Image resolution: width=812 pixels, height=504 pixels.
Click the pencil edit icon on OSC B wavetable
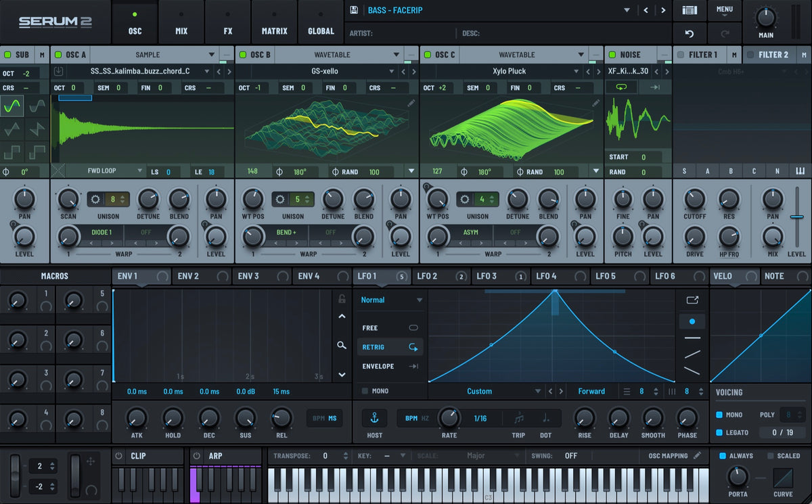click(x=411, y=103)
